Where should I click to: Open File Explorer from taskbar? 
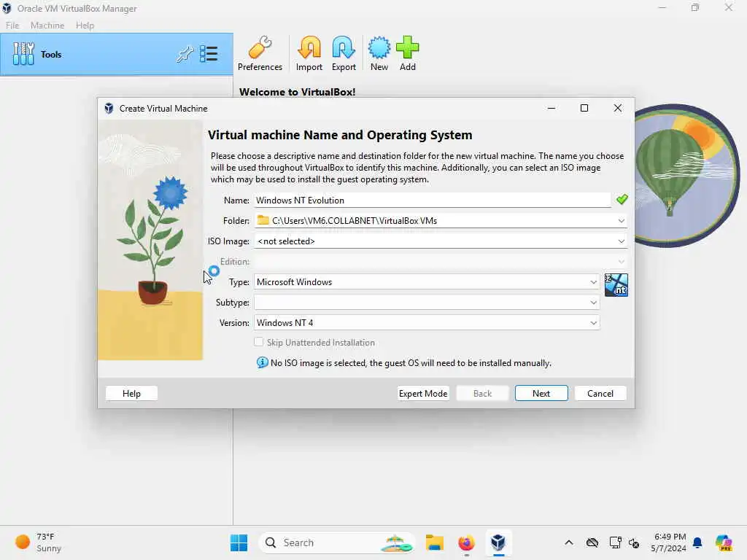(x=435, y=542)
